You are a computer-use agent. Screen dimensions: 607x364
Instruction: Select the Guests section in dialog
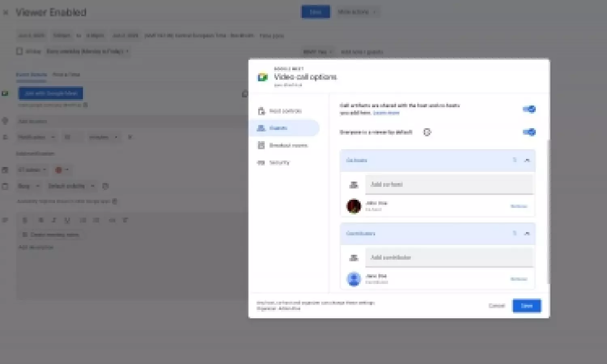pyautogui.click(x=283, y=128)
